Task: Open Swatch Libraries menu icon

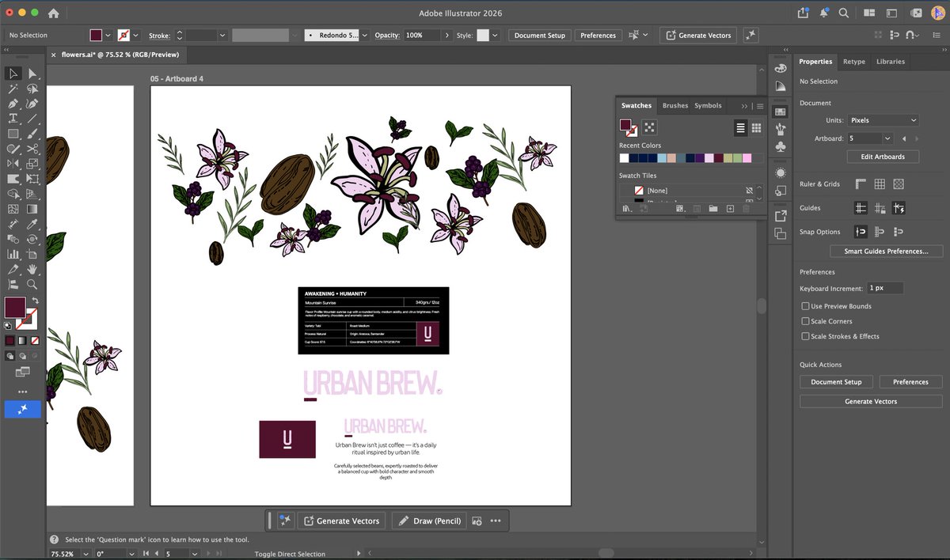Action: point(625,209)
